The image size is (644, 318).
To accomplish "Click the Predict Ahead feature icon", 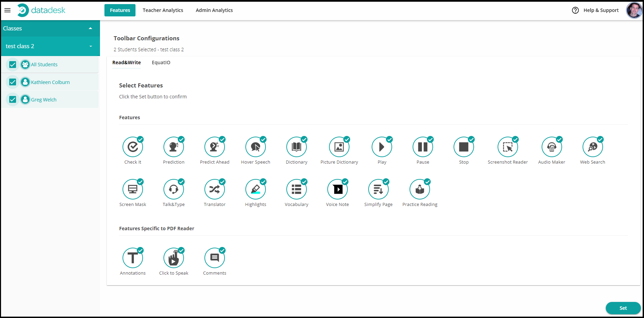I will tap(215, 147).
